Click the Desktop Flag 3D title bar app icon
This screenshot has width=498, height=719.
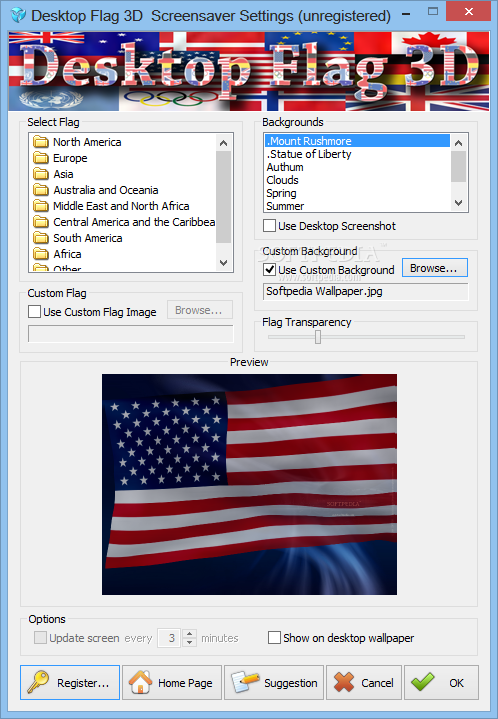[18, 15]
